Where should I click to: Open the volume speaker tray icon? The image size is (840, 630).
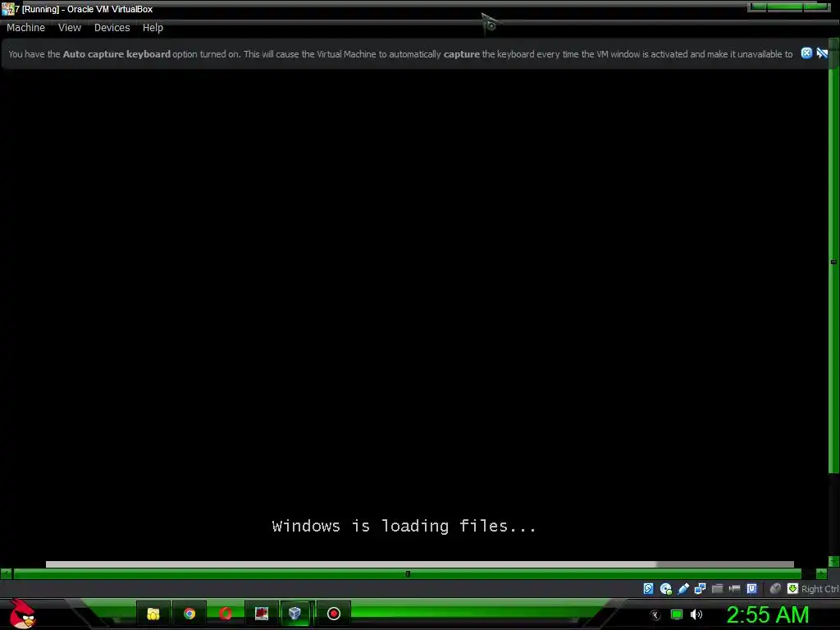696,614
